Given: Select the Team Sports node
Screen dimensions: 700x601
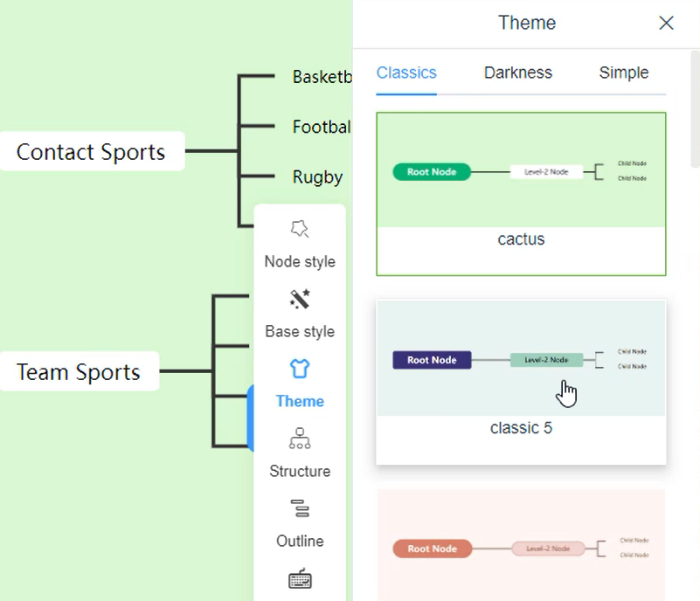Looking at the screenshot, I should tap(79, 372).
